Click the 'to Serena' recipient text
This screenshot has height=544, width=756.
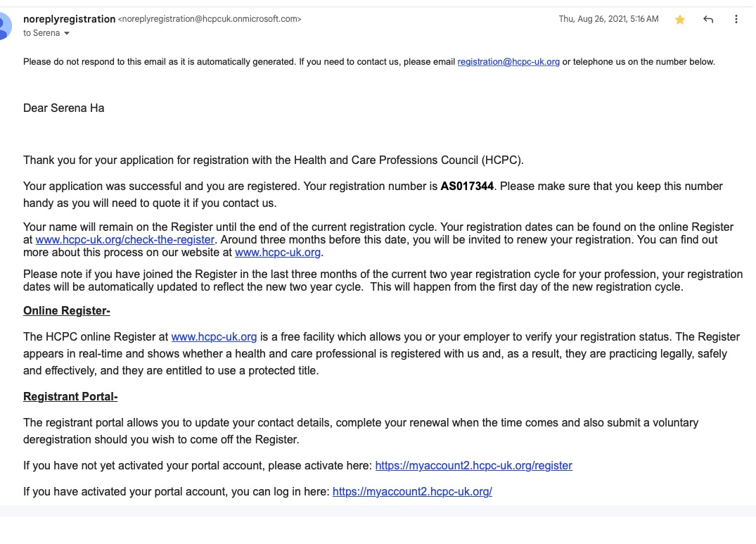[41, 33]
